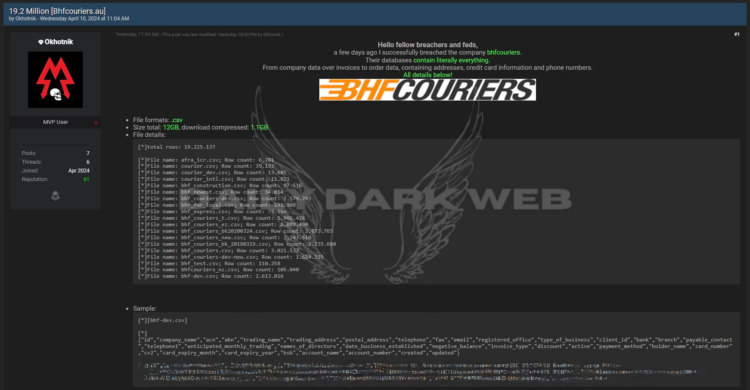Click the green 'contain literally everything' text
This screenshot has height=390, width=750.
pos(451,60)
